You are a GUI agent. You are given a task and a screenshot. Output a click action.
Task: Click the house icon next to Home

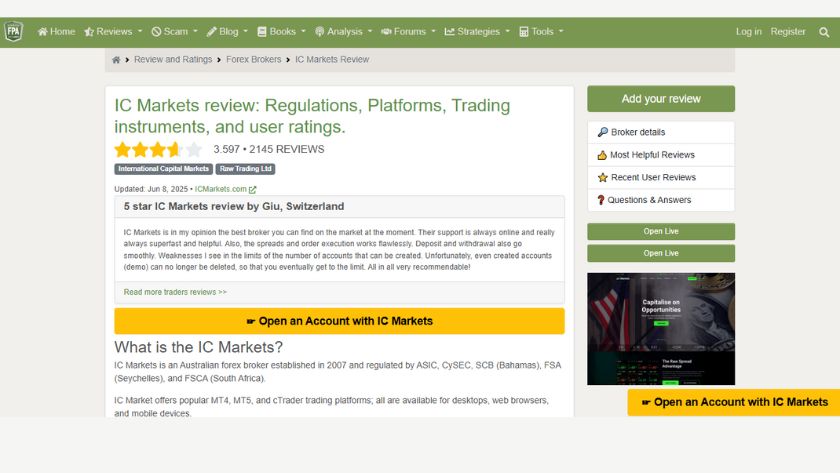coord(42,32)
